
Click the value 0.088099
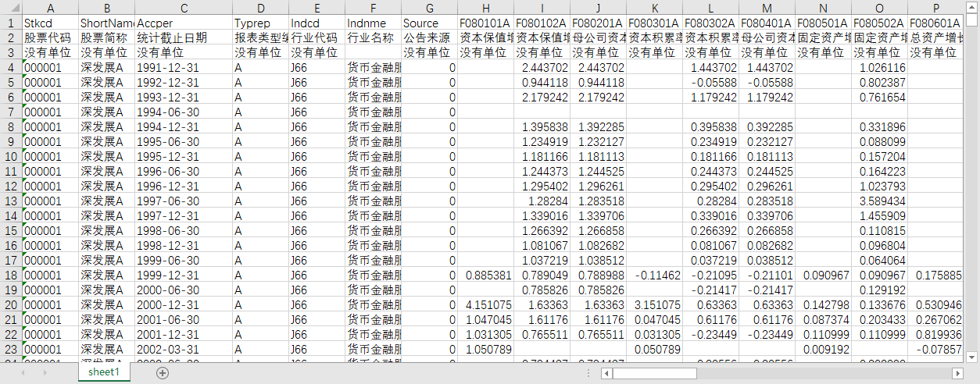880,142
